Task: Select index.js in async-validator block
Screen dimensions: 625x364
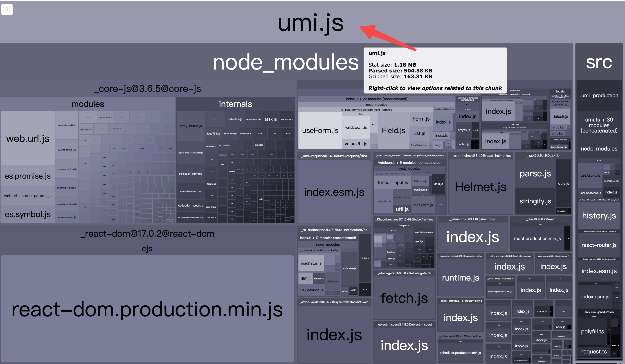Action: pos(334,335)
